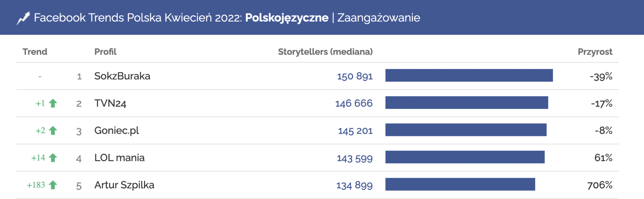This screenshot has width=644, height=199.
Task: Click the Trend column header
Action: (35, 52)
